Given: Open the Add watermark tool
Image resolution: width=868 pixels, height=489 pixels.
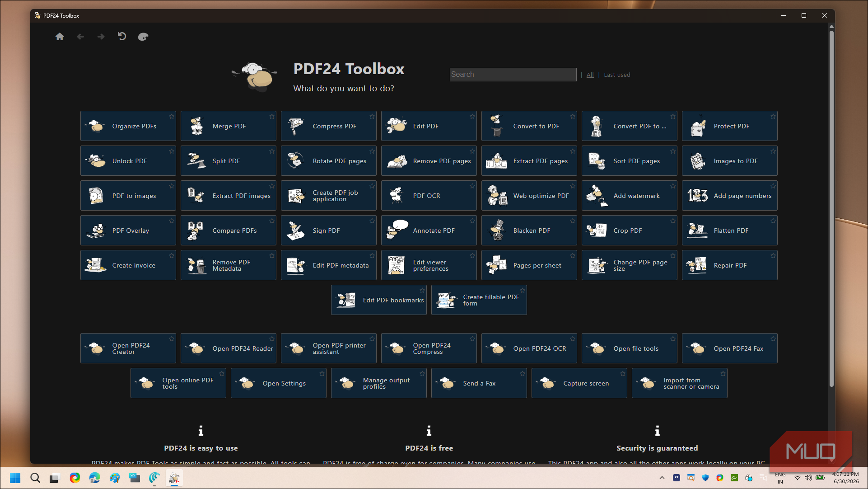Looking at the screenshot, I should [630, 196].
